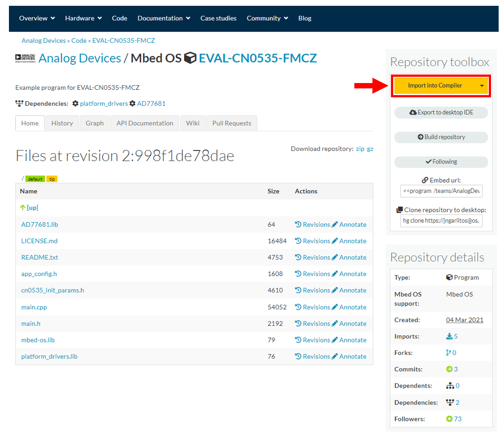Open the platform_drivers dependency link
The width and height of the screenshot is (504, 438).
[x=104, y=104]
